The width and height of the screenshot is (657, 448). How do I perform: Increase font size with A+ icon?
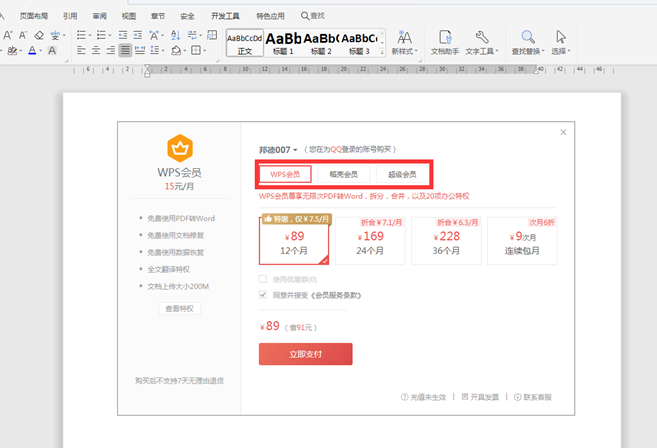coord(8,35)
